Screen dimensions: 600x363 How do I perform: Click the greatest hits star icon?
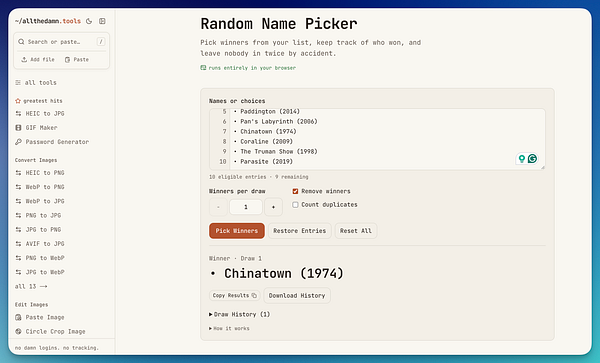pyautogui.click(x=18, y=101)
